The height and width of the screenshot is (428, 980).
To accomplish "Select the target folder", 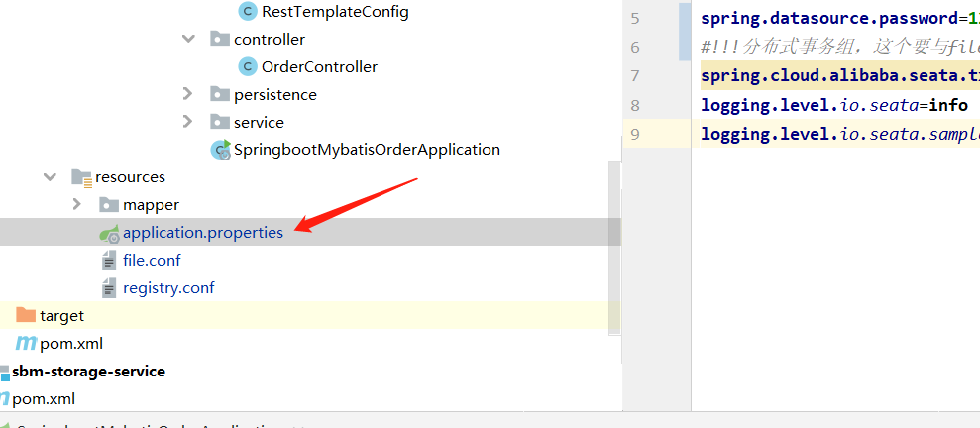I will coord(61,315).
